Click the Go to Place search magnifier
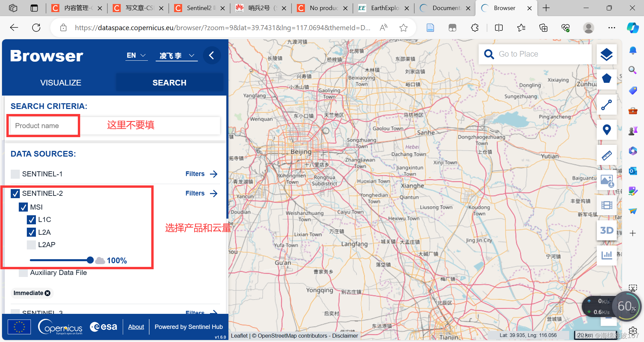 pyautogui.click(x=489, y=54)
